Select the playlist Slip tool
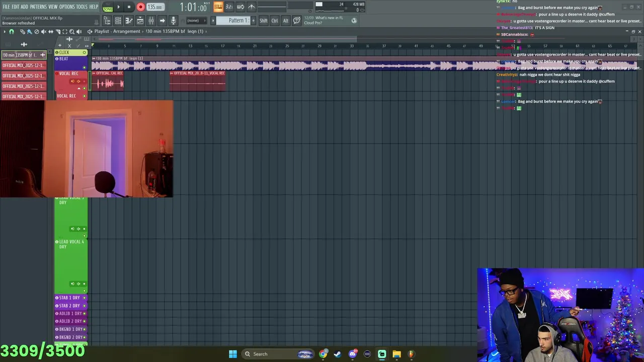Screen dimensions: 644x362 coord(50,32)
